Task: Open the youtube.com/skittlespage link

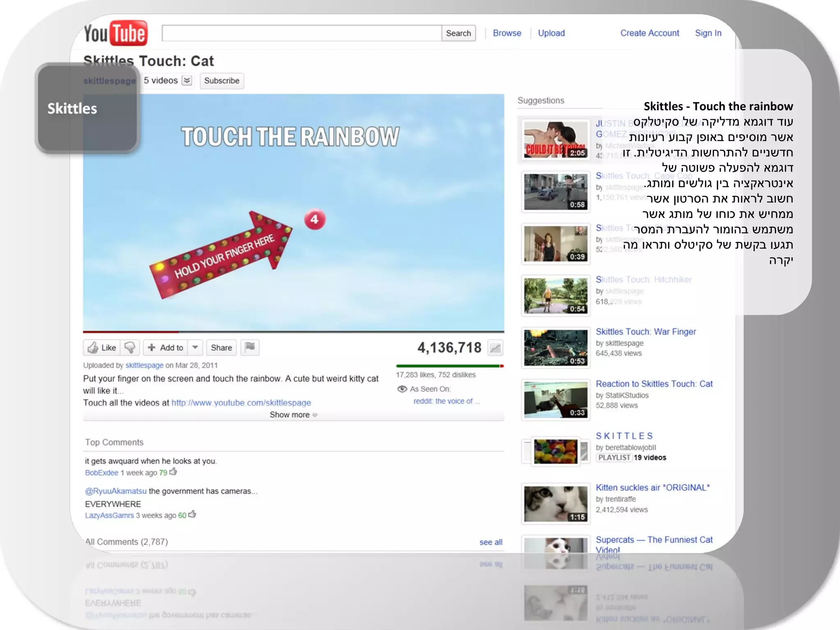Action: [241, 403]
